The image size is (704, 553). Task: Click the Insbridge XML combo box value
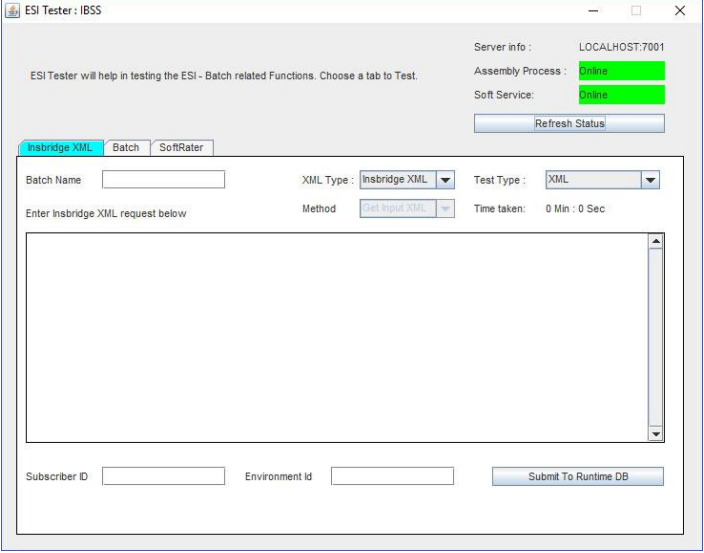tap(398, 180)
